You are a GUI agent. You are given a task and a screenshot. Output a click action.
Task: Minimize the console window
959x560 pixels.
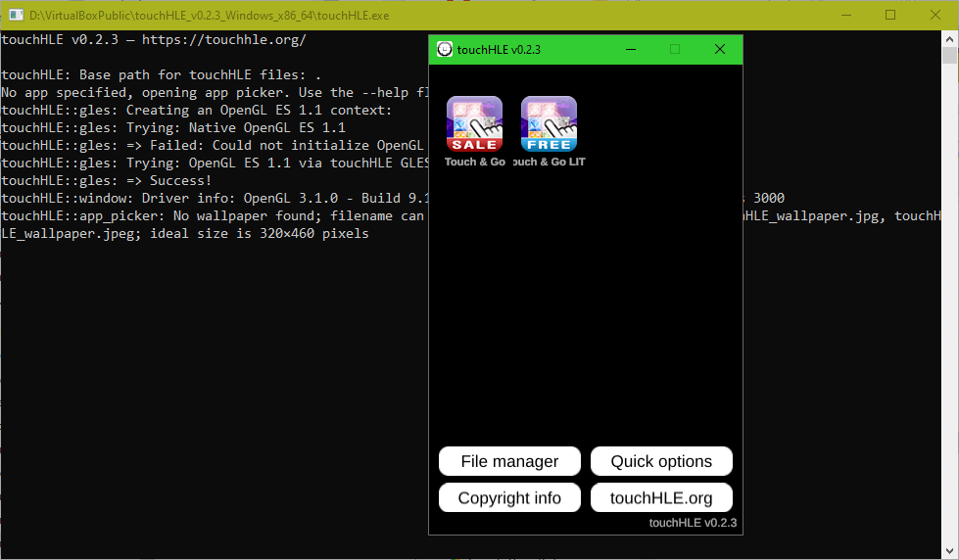845,15
